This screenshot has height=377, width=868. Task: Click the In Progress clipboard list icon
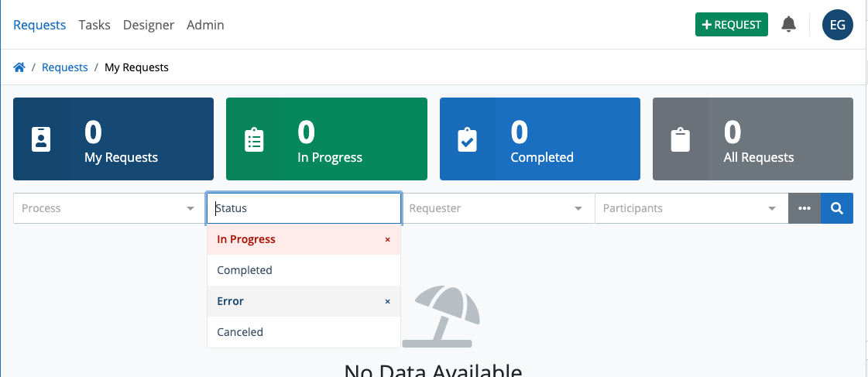(254, 139)
